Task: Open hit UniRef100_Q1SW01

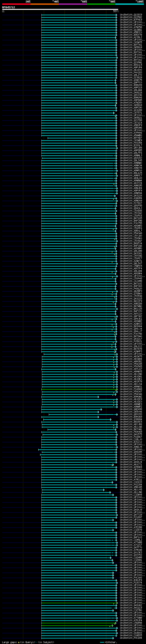Action: [131, 30]
